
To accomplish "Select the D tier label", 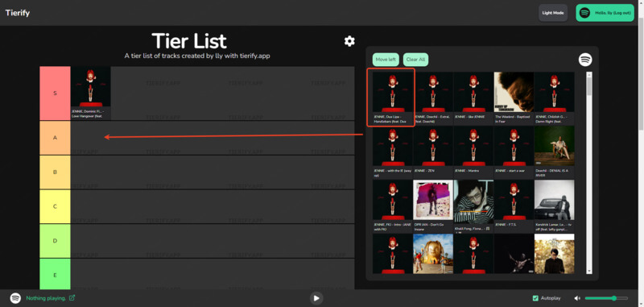I will pyautogui.click(x=55, y=241).
